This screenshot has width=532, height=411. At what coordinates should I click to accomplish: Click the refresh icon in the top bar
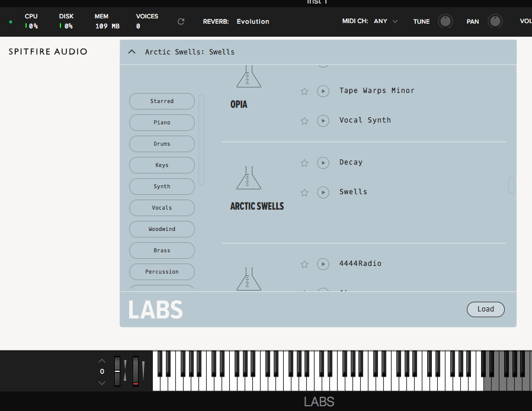[x=181, y=21]
